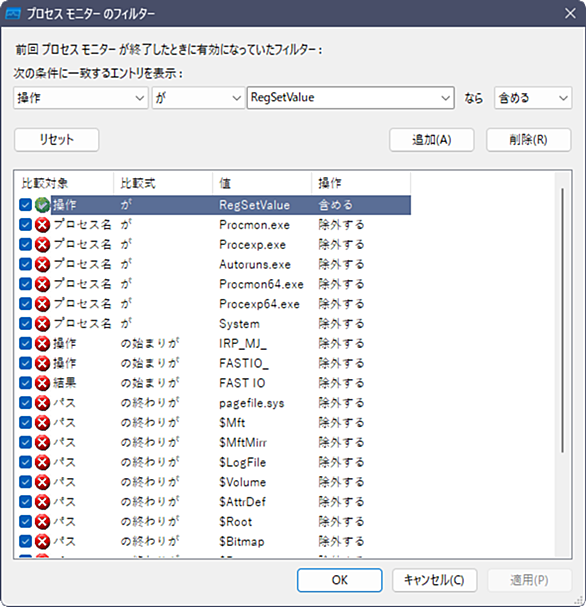Click the 比較対象 column header
The height and width of the screenshot is (607, 586).
click(64, 183)
